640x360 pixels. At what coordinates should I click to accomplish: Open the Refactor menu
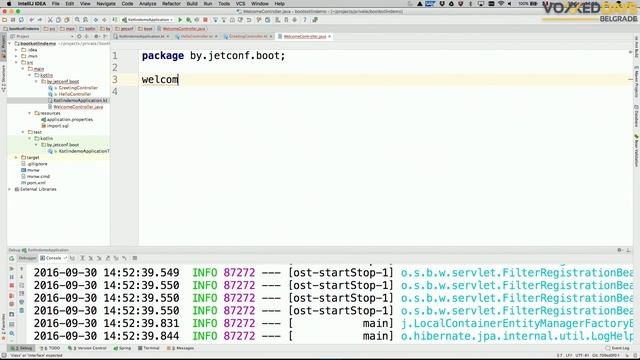click(171, 4)
